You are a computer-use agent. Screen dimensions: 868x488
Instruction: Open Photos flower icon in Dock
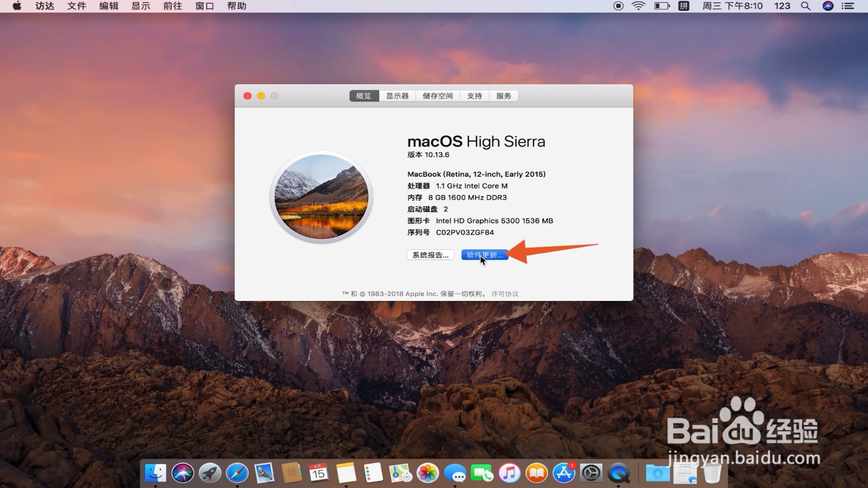[x=427, y=473]
